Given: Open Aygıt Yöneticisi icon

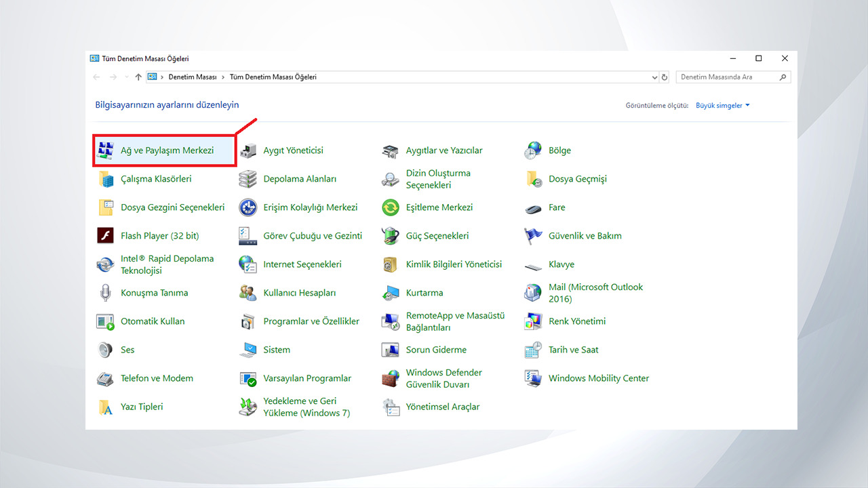Looking at the screenshot, I should pos(248,150).
